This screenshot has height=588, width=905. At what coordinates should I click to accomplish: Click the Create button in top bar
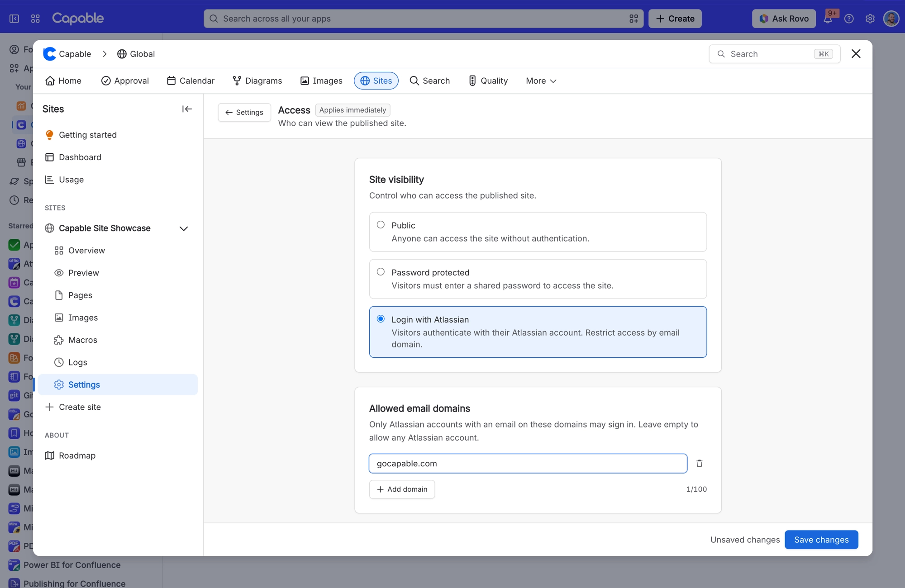675,19
